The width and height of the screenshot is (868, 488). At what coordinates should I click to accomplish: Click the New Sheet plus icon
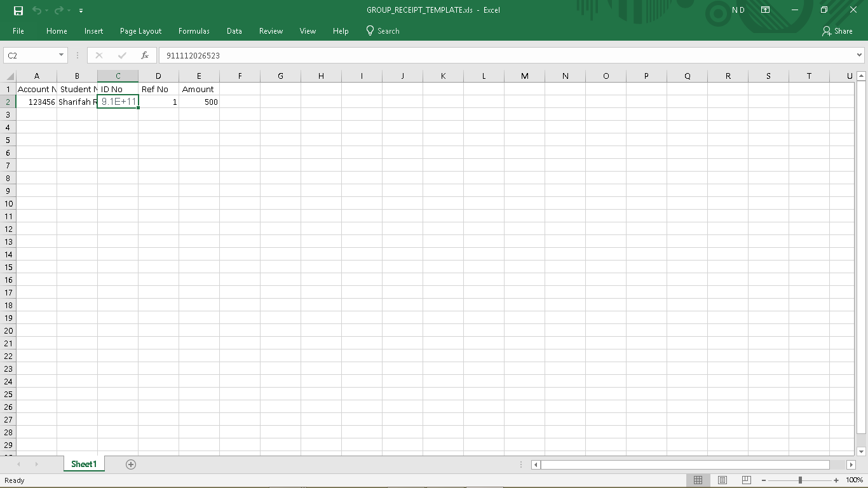[131, 464]
